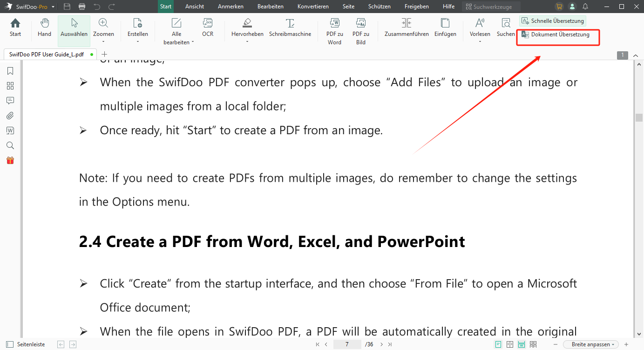Open the Word sidebar panel icon
The image size is (644, 350).
10,130
